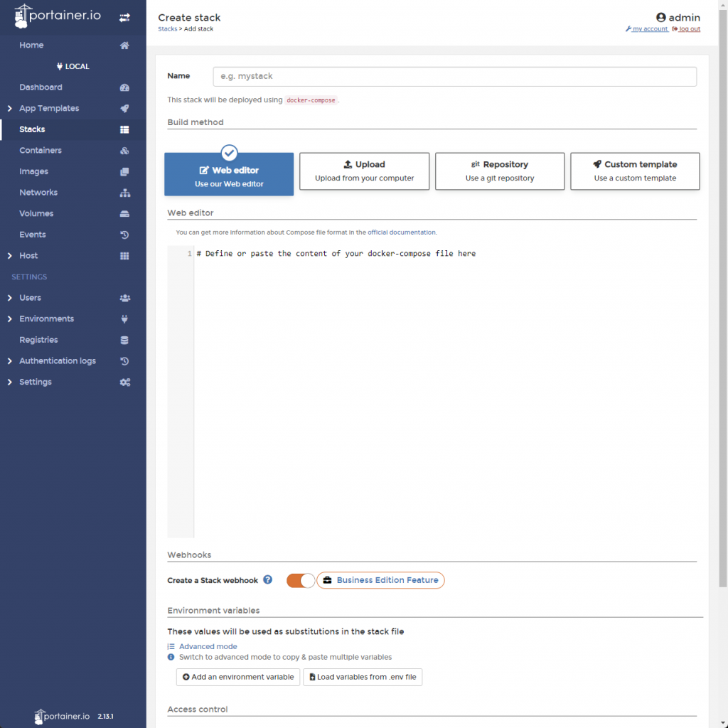The height and width of the screenshot is (728, 728).
Task: Open Dashboard in the sidebar
Action: 41,87
